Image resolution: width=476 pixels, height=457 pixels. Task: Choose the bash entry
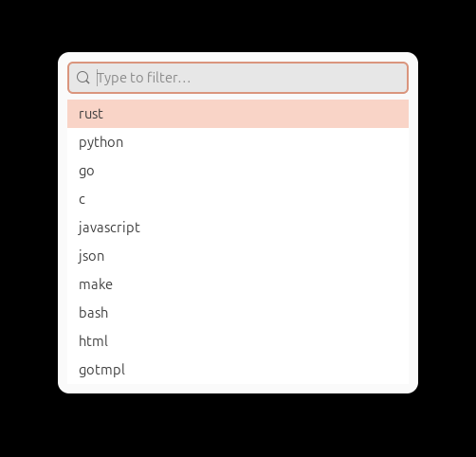click(x=238, y=313)
